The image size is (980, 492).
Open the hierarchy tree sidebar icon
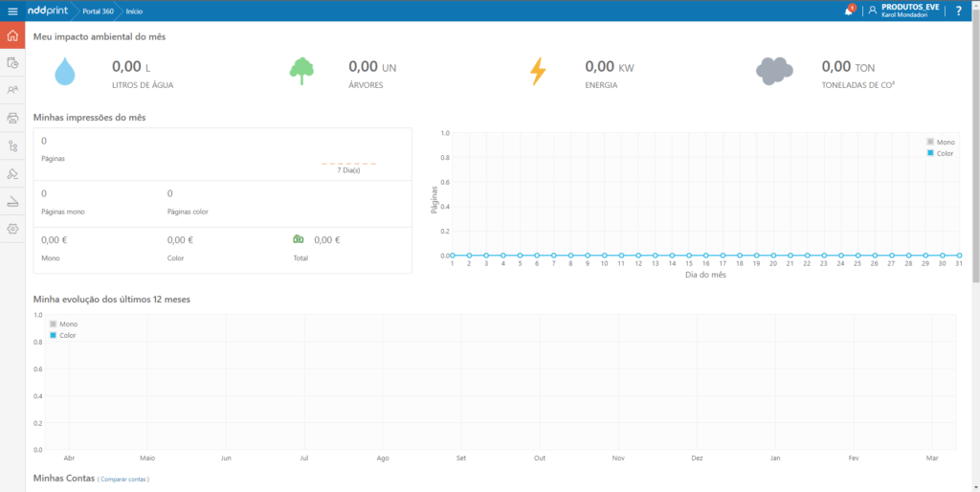[x=12, y=145]
